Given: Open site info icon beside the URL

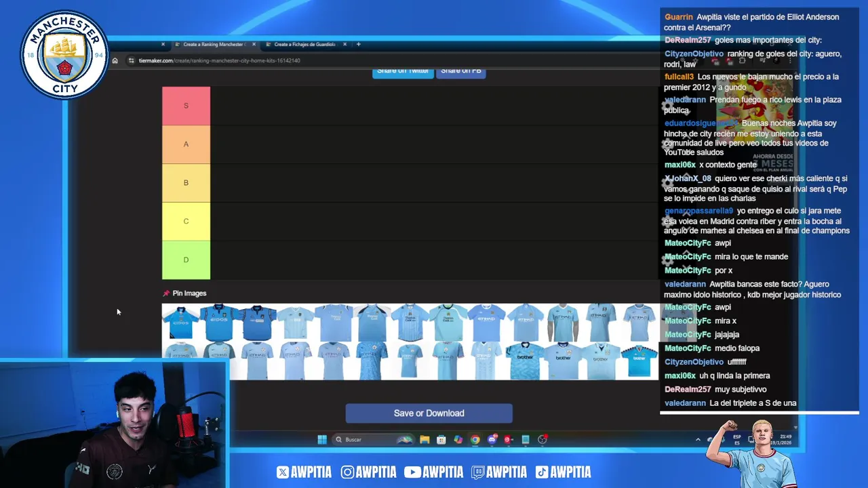Looking at the screenshot, I should pos(131,60).
